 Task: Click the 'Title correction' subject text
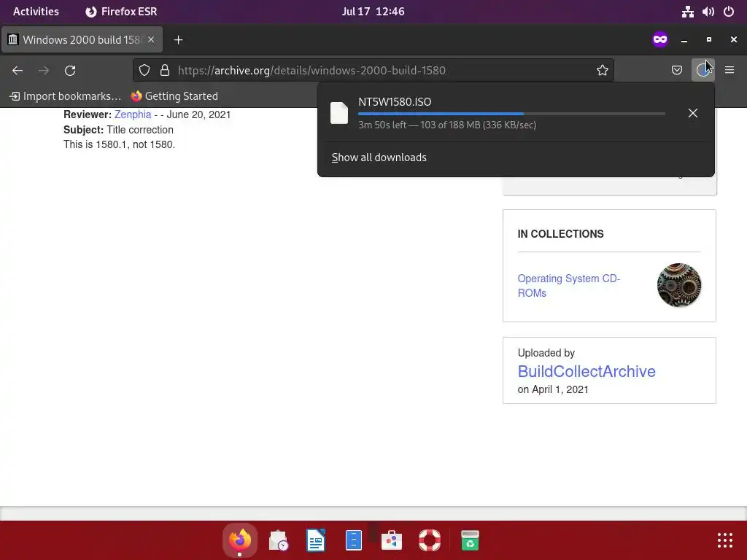(x=140, y=130)
